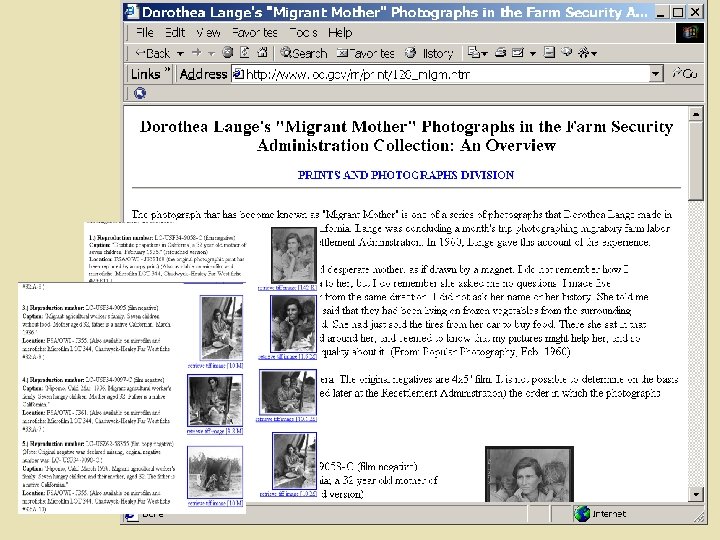This screenshot has height=540, width=720.
Task: Click the Discuss icon in the toolbar
Action: pyautogui.click(x=549, y=52)
